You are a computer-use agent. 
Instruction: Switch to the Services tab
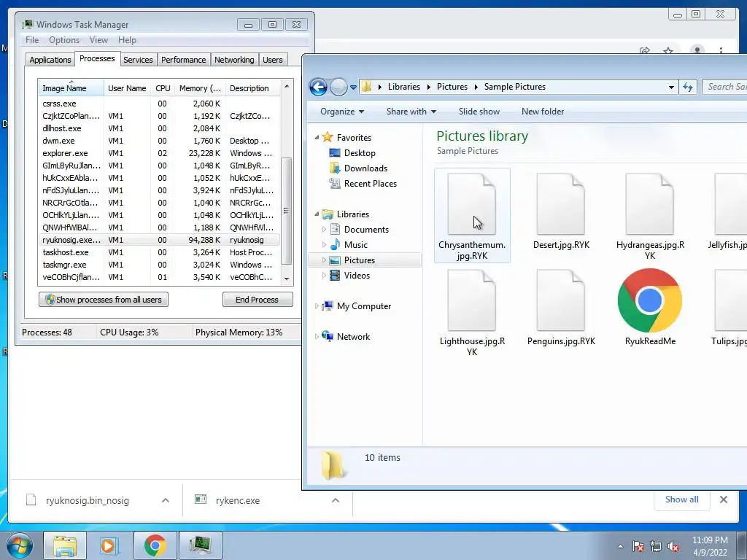pos(138,60)
